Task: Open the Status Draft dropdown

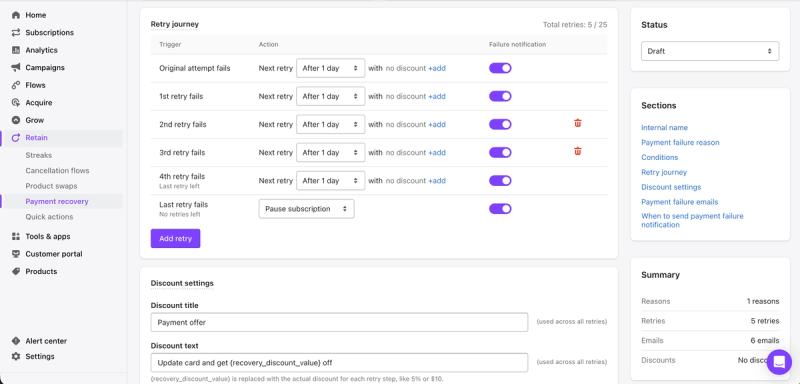Action: pos(710,51)
